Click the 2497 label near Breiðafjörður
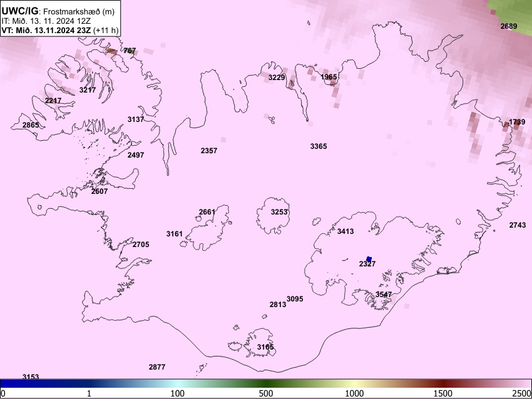532x399 pixels. pos(136,155)
